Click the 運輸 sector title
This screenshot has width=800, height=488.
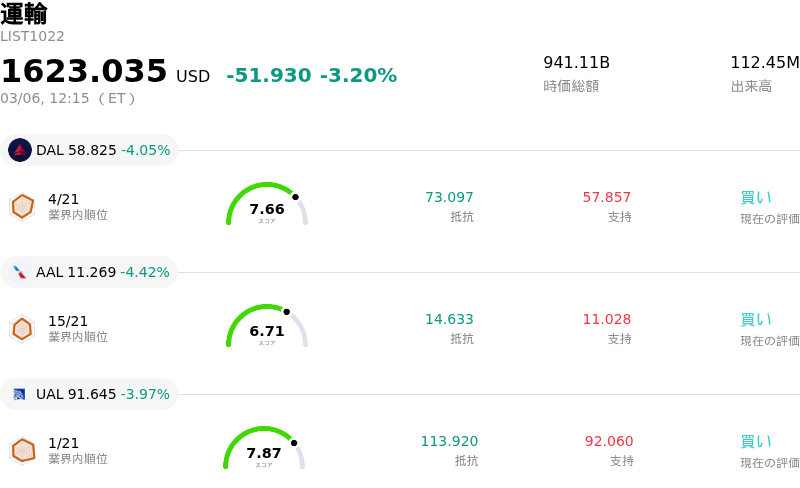click(x=24, y=14)
